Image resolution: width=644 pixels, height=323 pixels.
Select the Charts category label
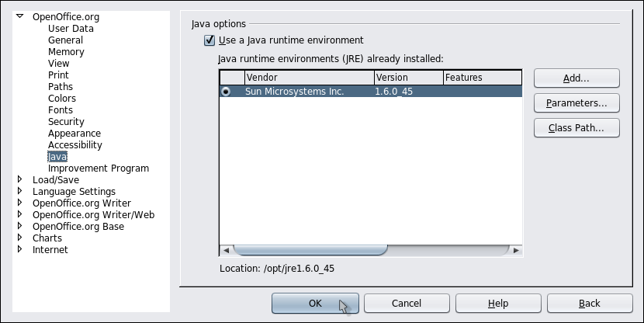coord(47,238)
